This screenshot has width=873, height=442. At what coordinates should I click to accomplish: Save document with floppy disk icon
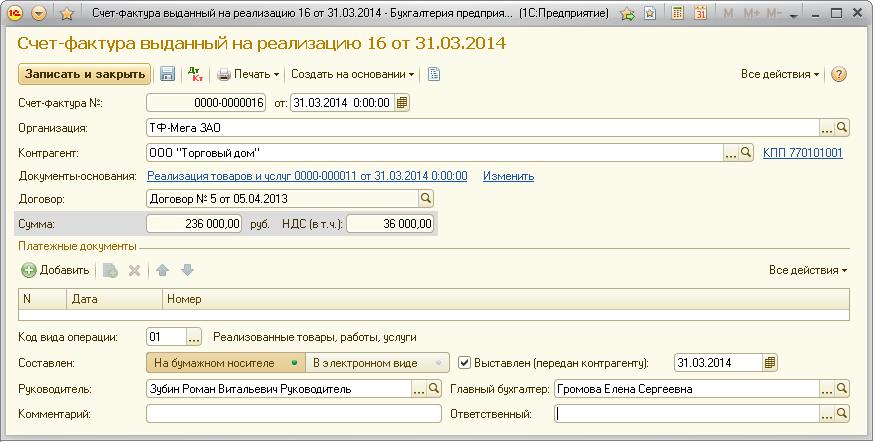(168, 74)
